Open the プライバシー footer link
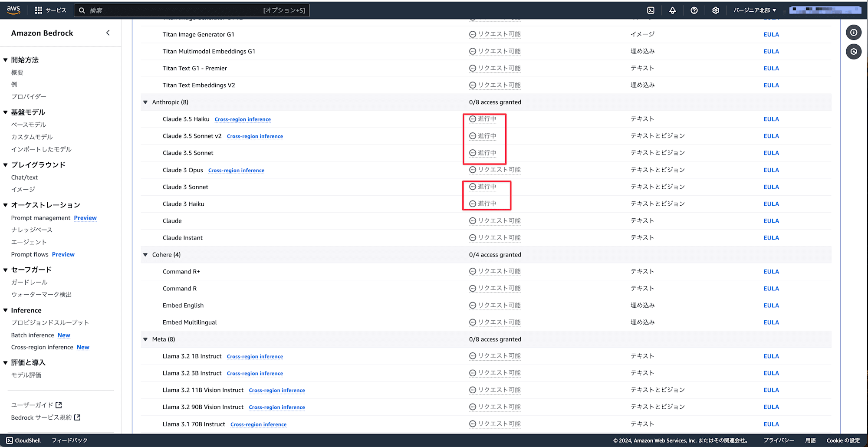The height and width of the screenshot is (447, 868). pos(779,440)
